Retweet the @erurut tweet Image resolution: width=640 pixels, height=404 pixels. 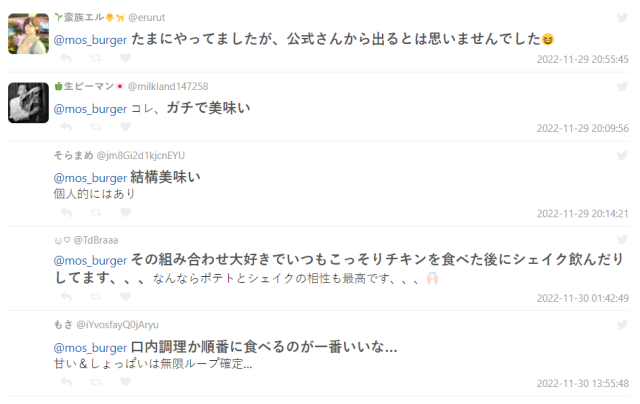click(96, 58)
